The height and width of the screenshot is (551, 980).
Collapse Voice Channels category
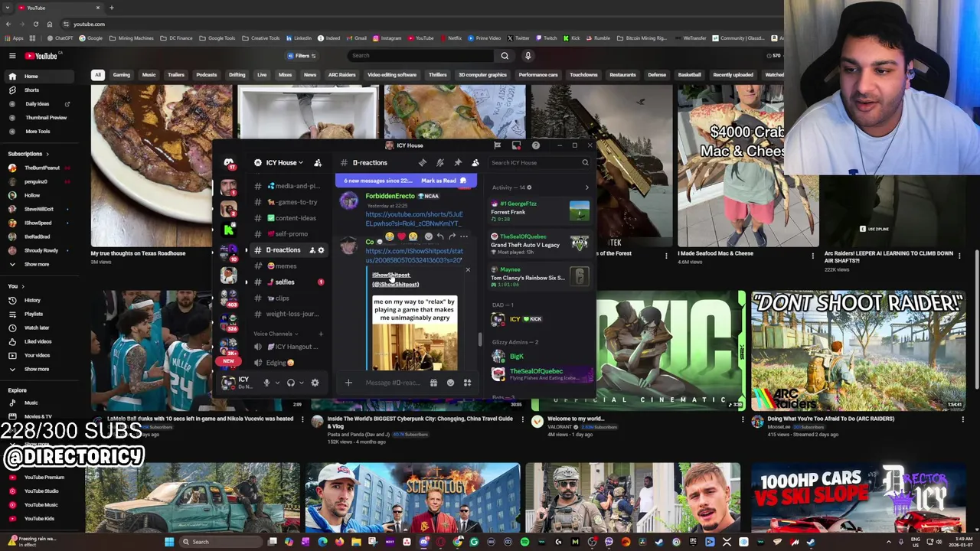click(x=276, y=334)
